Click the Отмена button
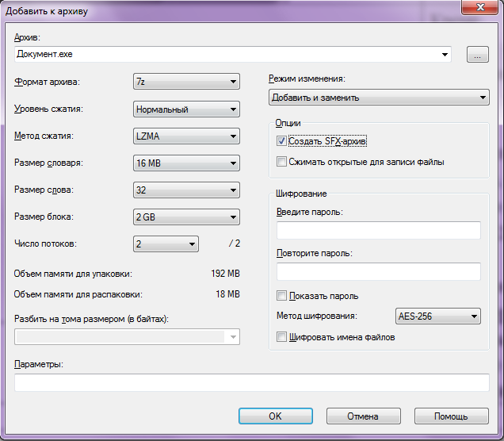 364,416
